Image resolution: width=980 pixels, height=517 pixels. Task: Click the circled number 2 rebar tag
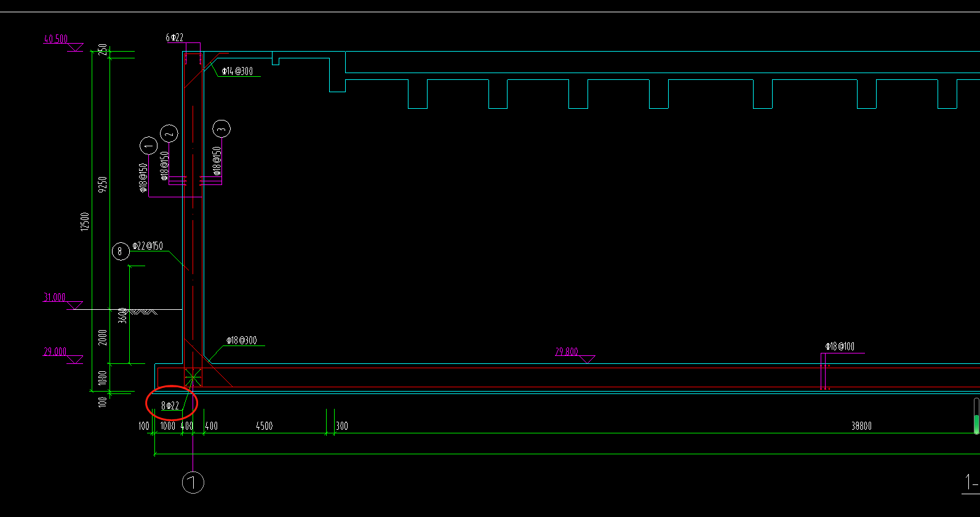pos(169,133)
